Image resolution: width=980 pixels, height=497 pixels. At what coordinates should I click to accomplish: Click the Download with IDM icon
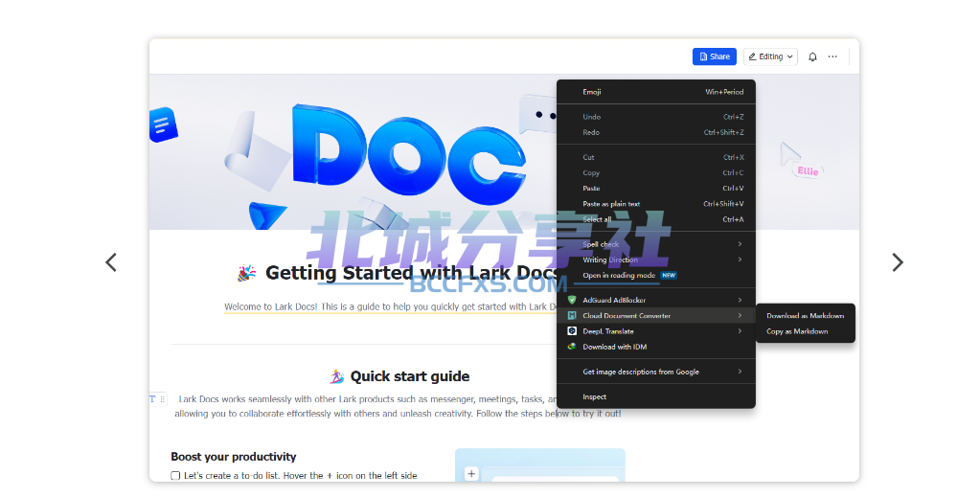572,347
